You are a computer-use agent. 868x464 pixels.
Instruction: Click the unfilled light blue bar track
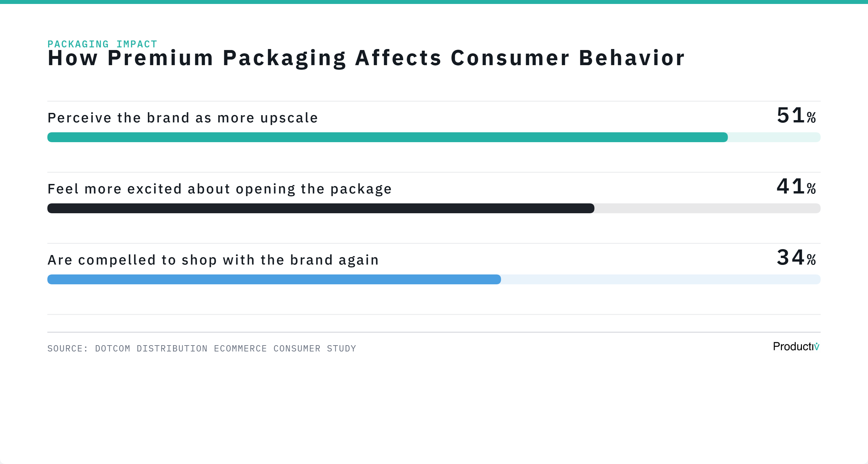(x=661, y=279)
